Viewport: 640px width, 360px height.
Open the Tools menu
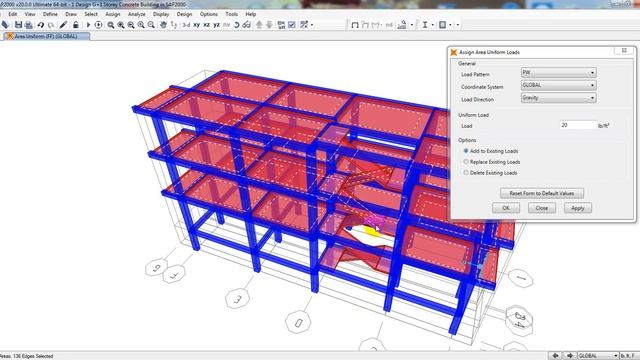click(x=231, y=14)
